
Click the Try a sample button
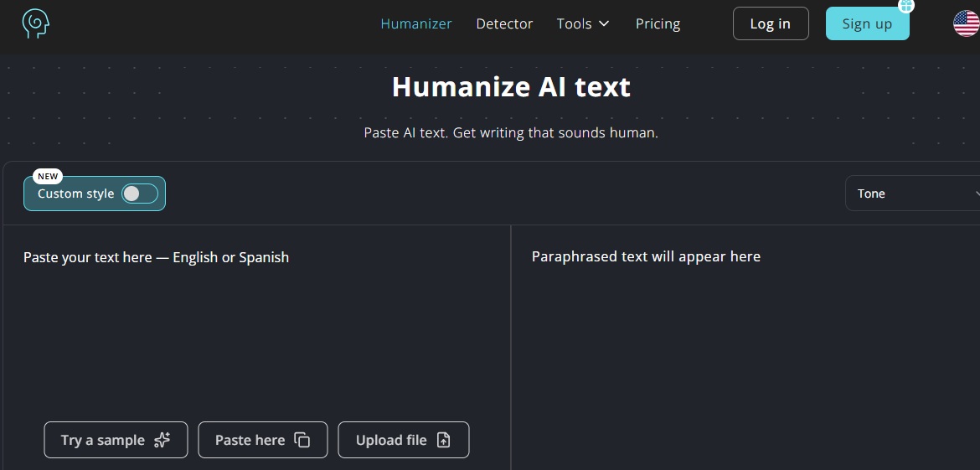pyautogui.click(x=116, y=440)
